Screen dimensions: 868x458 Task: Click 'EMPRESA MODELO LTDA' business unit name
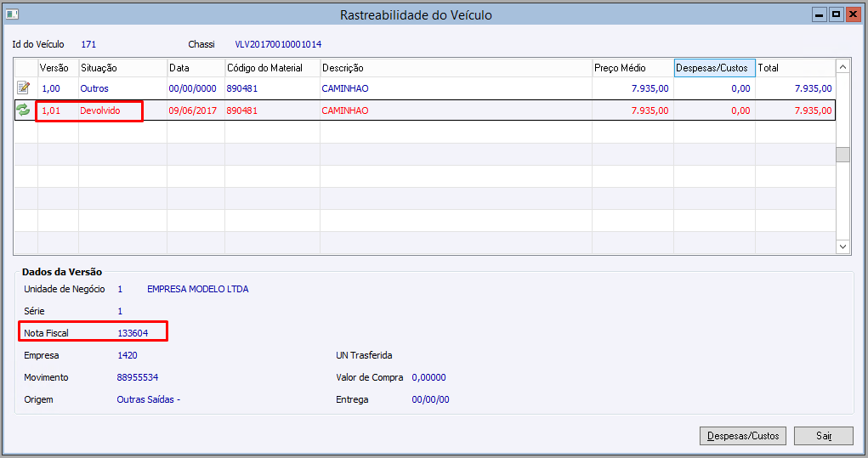197,289
